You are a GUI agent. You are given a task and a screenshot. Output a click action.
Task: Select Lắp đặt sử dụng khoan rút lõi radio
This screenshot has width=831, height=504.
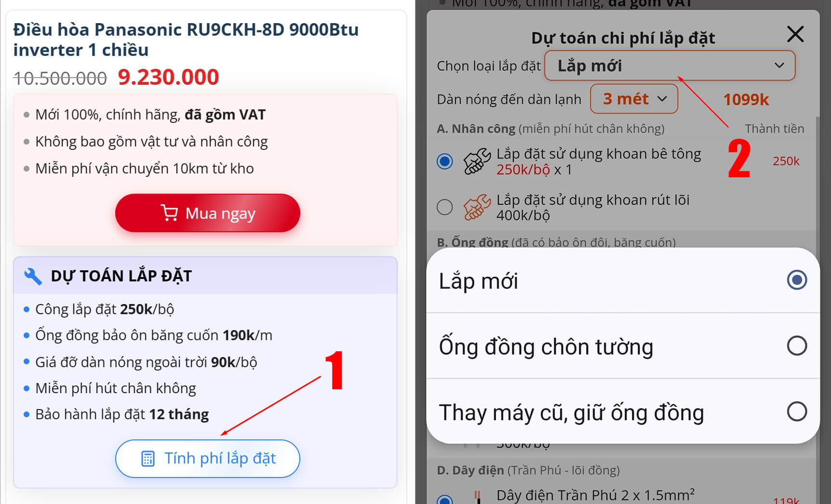[x=444, y=207]
